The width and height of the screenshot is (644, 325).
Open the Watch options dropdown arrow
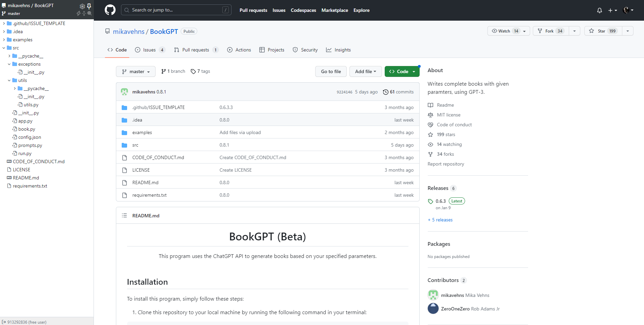click(525, 31)
